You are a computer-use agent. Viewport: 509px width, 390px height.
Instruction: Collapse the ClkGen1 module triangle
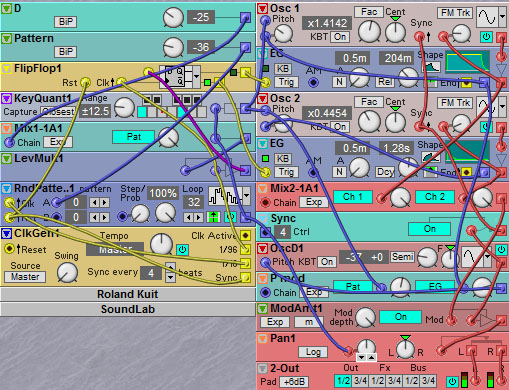6,234
